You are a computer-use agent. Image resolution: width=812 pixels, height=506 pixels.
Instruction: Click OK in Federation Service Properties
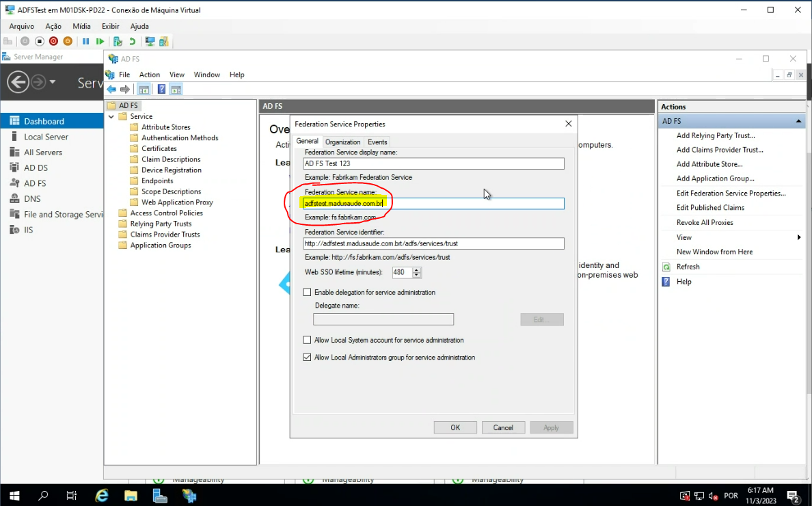click(x=455, y=427)
